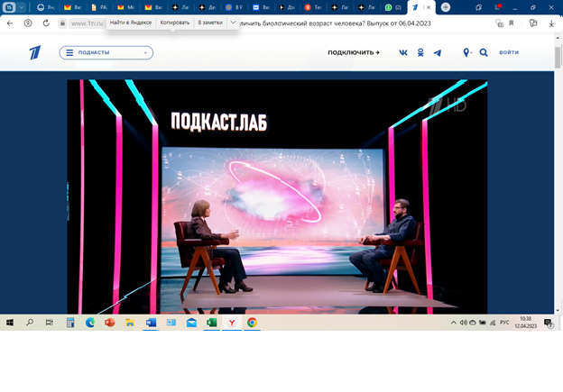Switch to the "Де" tab
Viewport: 563px width, 392px height.
click(x=208, y=7)
